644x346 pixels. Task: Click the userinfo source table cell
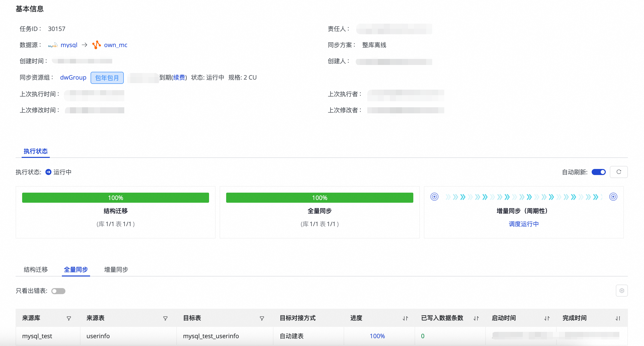click(98, 336)
